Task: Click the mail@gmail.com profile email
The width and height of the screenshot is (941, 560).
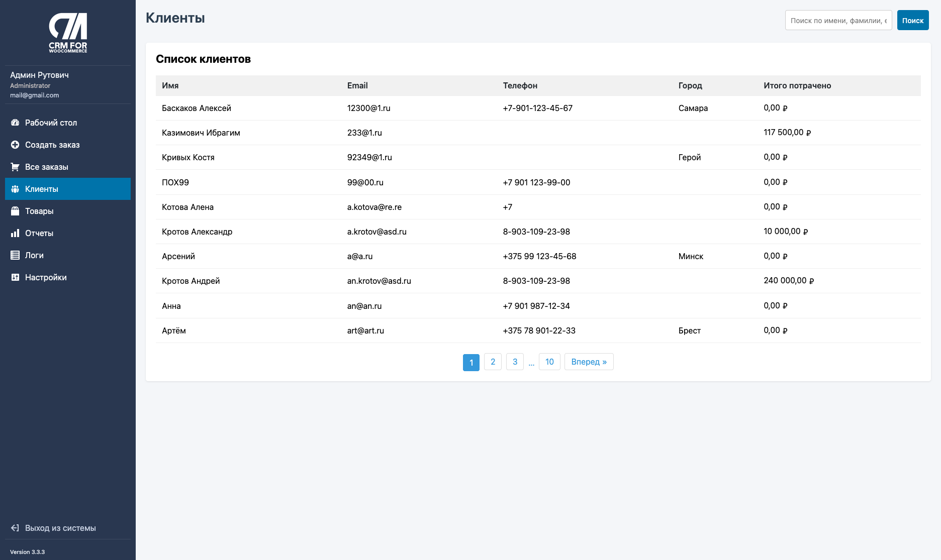Action: [34, 95]
